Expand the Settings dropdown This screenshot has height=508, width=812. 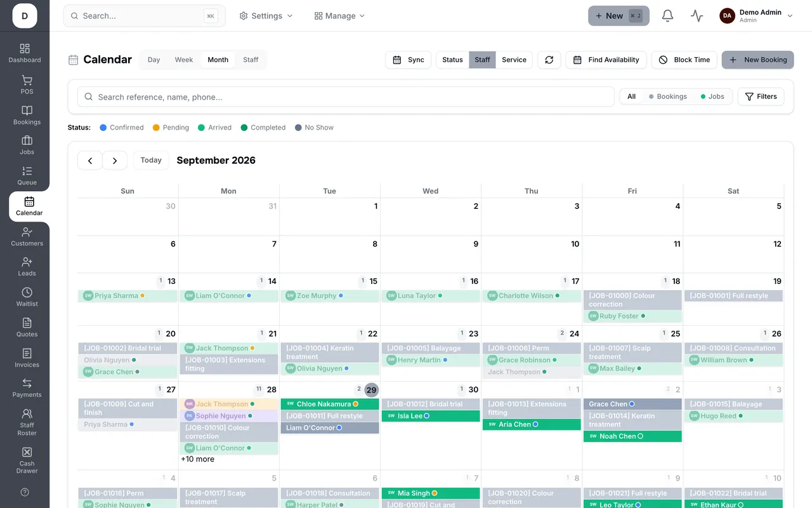pos(266,16)
